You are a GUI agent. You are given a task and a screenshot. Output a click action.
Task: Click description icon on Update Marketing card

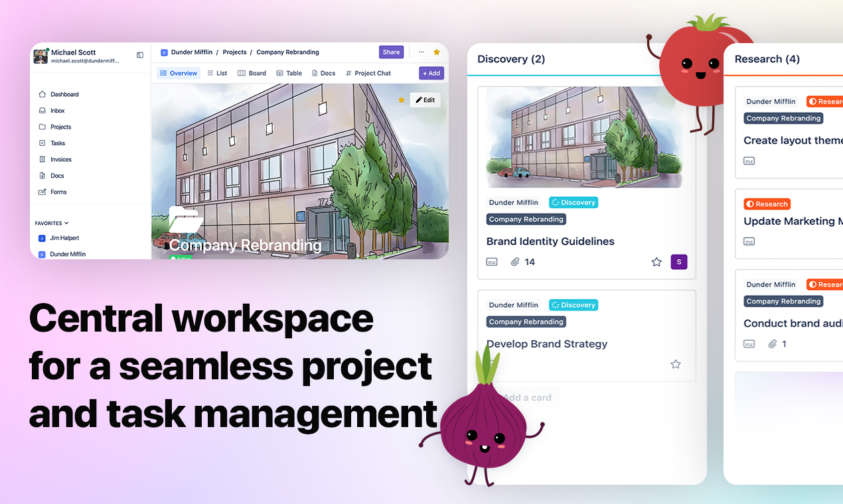[749, 241]
